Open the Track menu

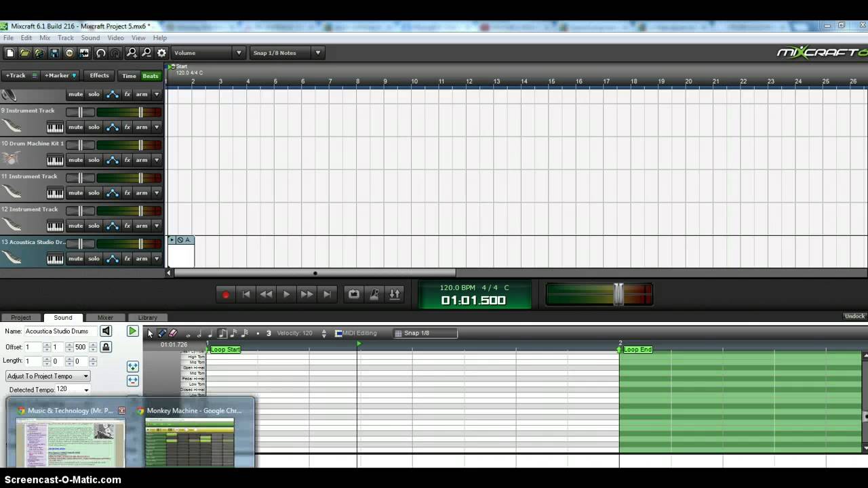65,38
